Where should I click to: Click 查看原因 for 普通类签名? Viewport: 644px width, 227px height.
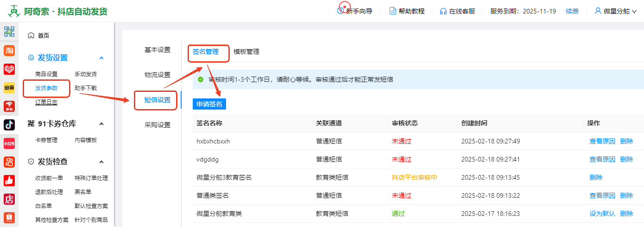(602, 195)
